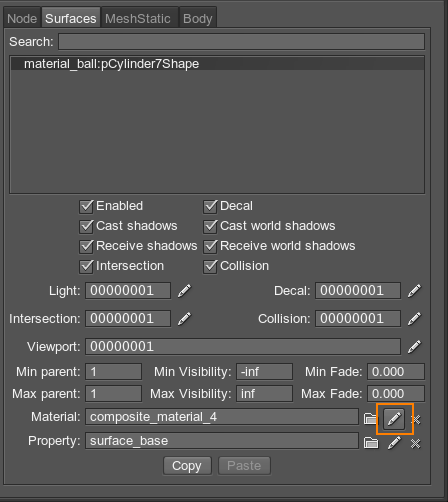Edit the Intersection mask with pencil icon

point(184,319)
